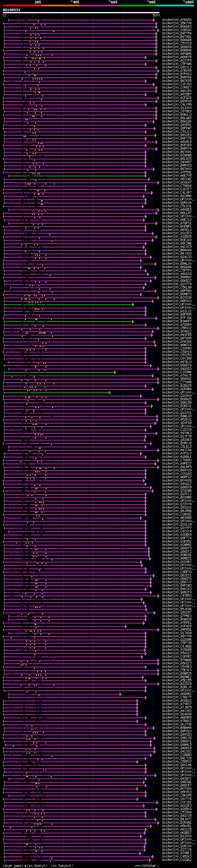Click the cyan 100char scale bar
This screenshot has height=868, width=197.
click(x=138, y=866)
